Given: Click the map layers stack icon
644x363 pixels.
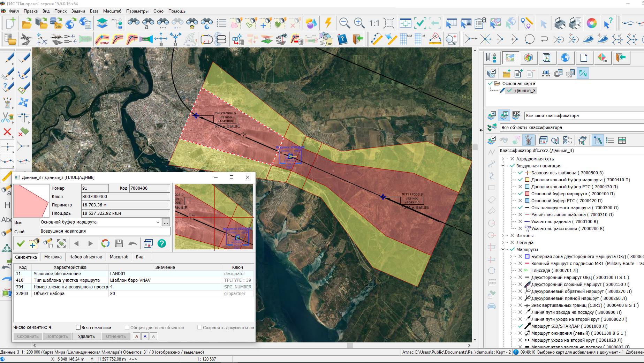Looking at the screenshot, I should 102,23.
